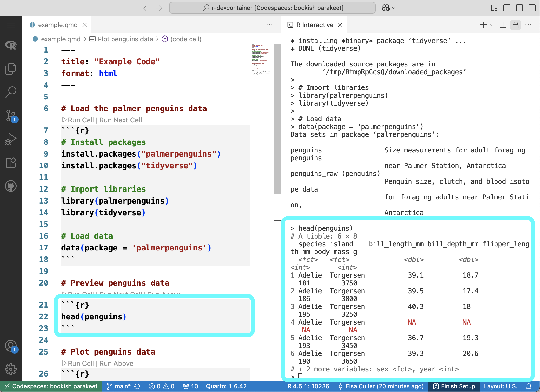The width and height of the screenshot is (540, 392).
Task: Toggle the bottom panel visibility
Action: point(519,8)
